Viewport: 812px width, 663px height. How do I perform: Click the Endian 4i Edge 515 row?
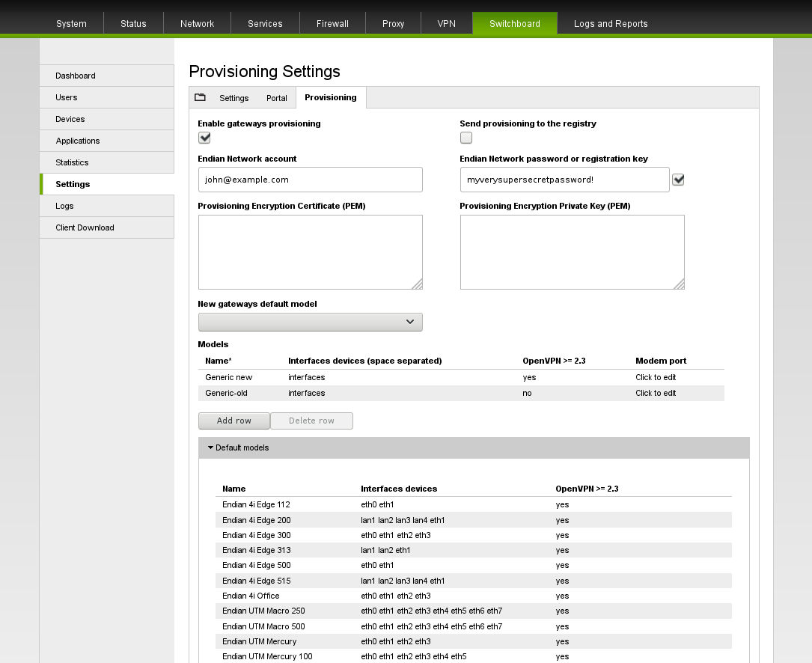pos(473,581)
